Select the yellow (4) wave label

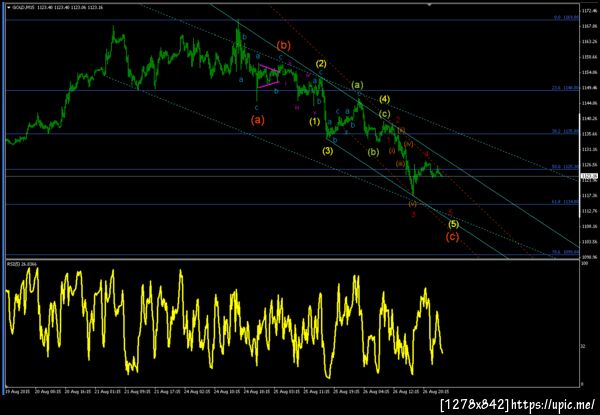click(384, 99)
